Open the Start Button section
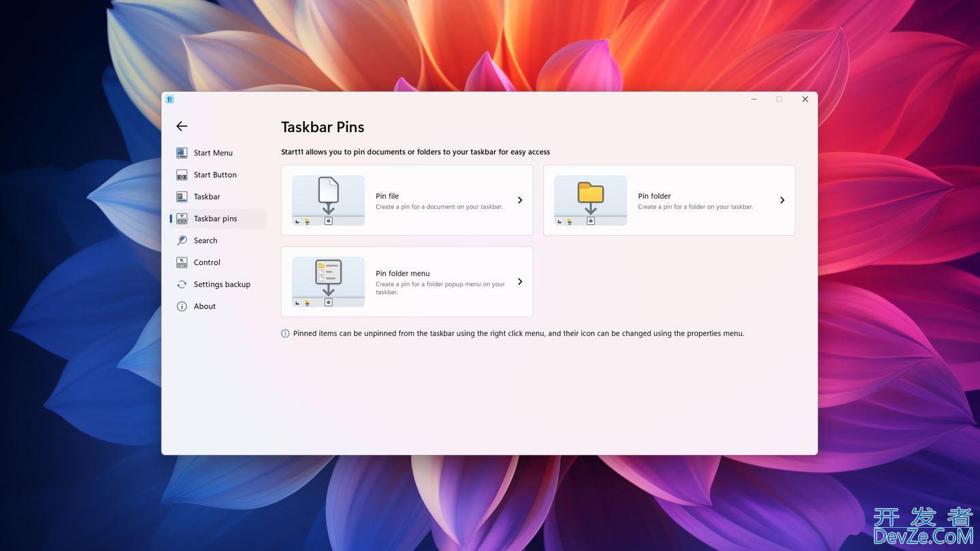 click(x=218, y=175)
